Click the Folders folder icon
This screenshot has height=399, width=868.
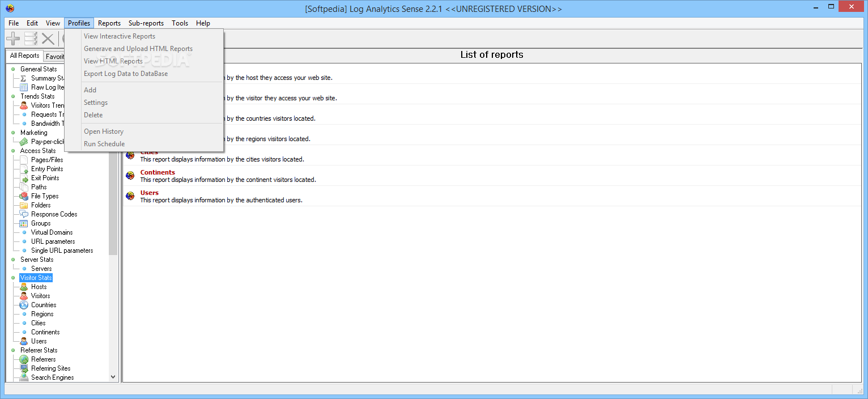pyautogui.click(x=24, y=205)
